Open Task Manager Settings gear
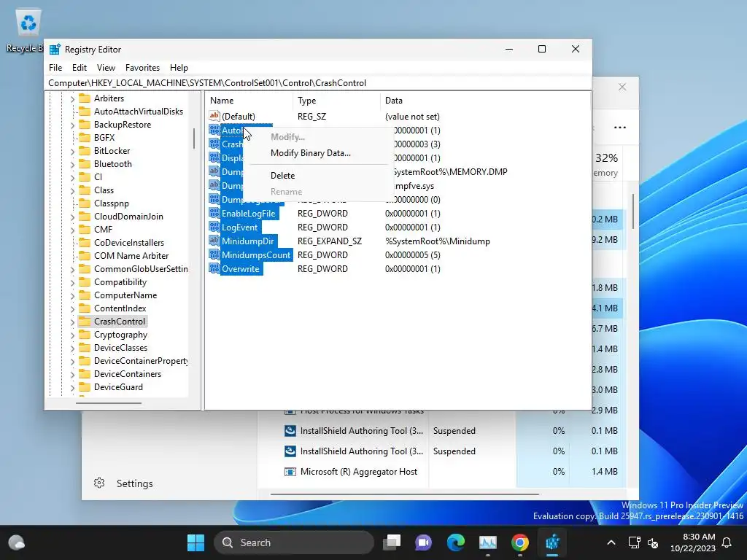This screenshot has width=747, height=560. 99,483
